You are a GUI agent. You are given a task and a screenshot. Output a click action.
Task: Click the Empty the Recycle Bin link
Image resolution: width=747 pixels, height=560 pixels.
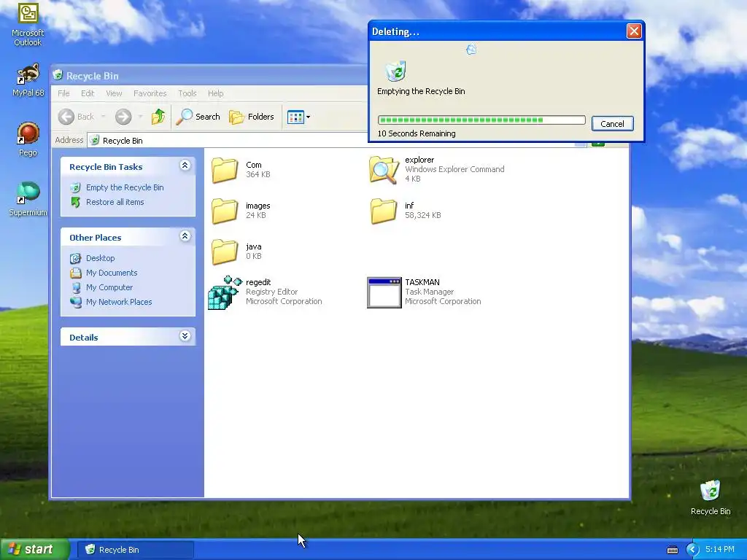pos(125,187)
